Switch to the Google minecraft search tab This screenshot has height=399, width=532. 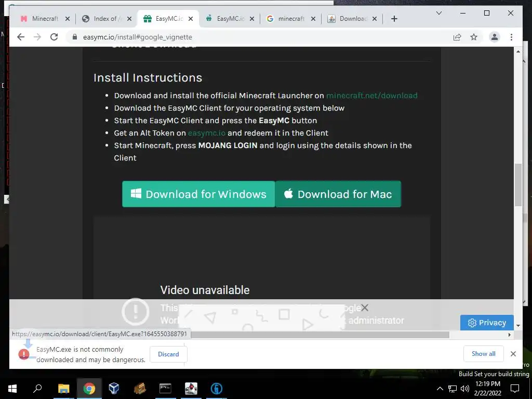(x=287, y=19)
